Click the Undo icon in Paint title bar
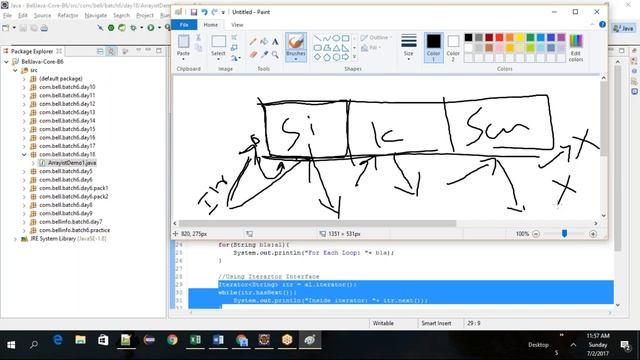Viewport: 640px width, 360px height. (x=204, y=12)
